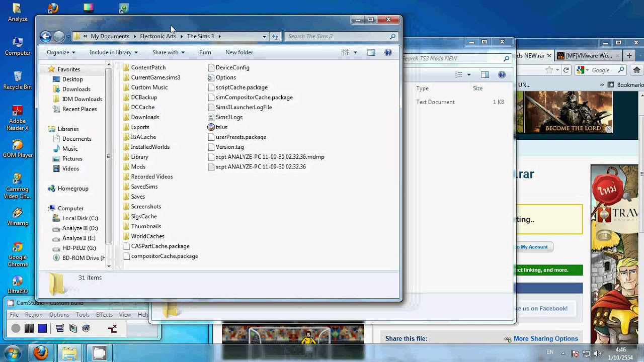
Task: Select Google Chrome desktop icon
Action: click(18, 254)
